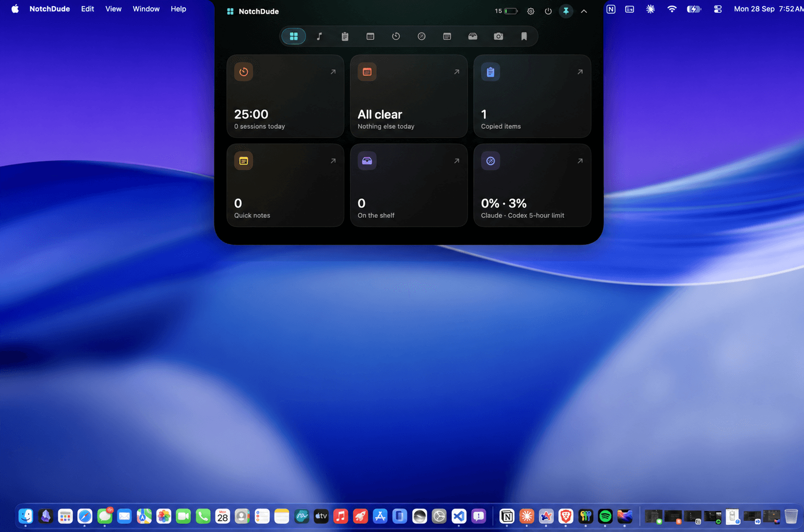Click the power icon in the NotchDude header
Screen dimensions: 804x532
[548, 11]
